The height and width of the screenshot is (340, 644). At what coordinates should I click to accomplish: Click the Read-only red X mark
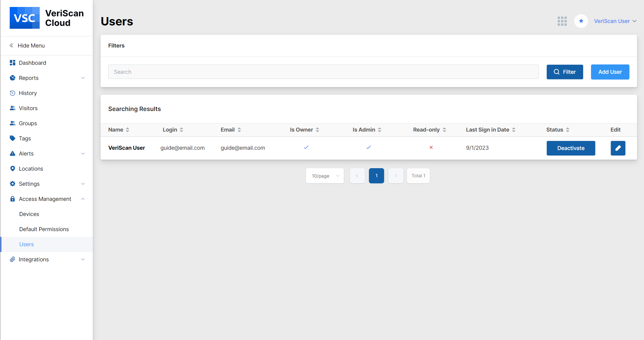431,147
